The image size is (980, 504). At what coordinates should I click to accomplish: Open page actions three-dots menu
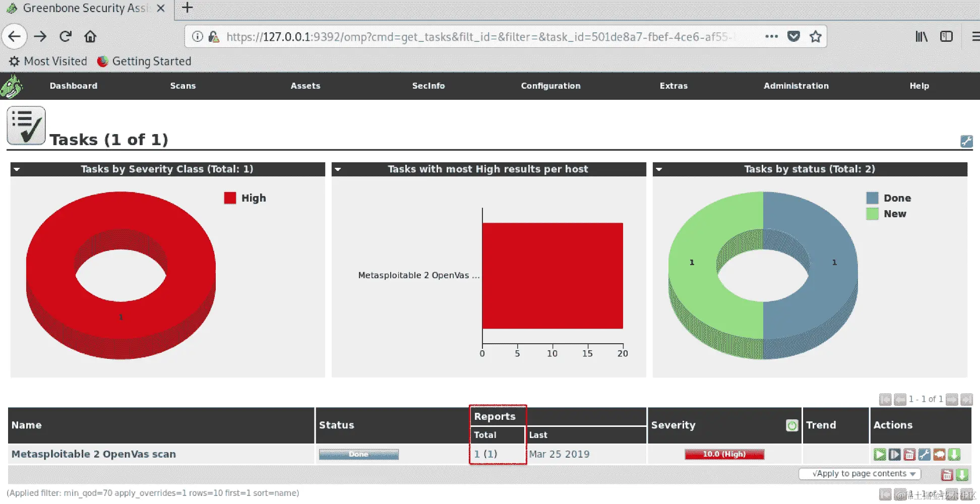771,36
